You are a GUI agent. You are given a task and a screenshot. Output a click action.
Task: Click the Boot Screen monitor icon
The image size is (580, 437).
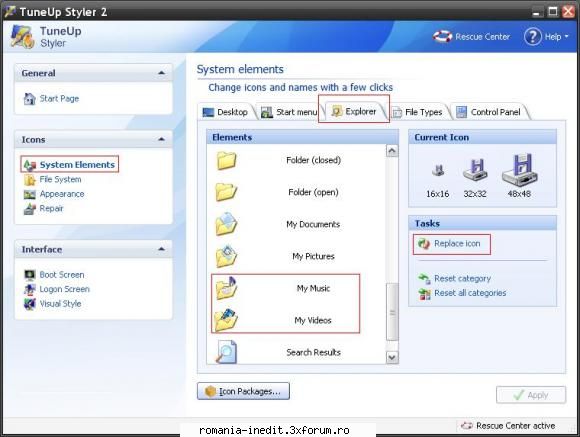point(30,275)
